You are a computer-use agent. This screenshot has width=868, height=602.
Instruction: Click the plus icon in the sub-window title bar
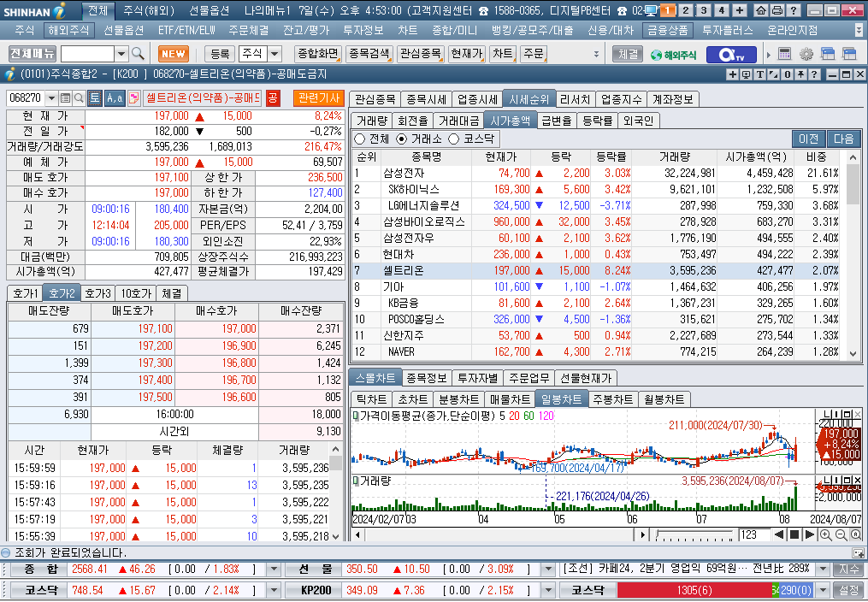(x=732, y=74)
